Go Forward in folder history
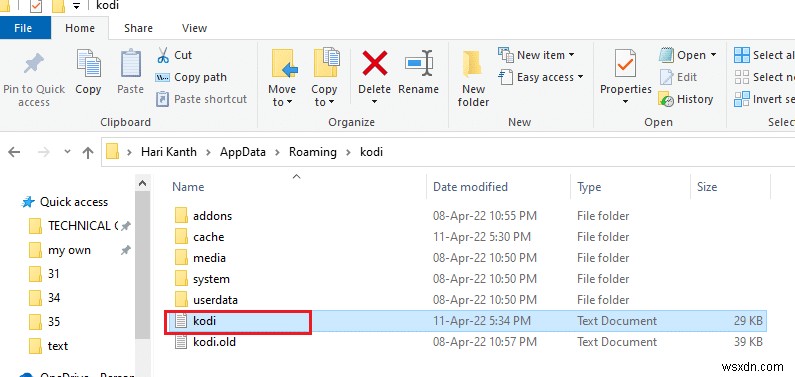795x377 pixels. pos(45,152)
